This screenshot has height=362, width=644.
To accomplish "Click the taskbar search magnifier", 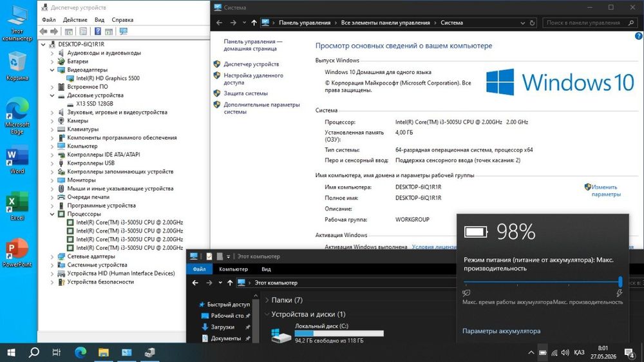I will click(x=34, y=352).
